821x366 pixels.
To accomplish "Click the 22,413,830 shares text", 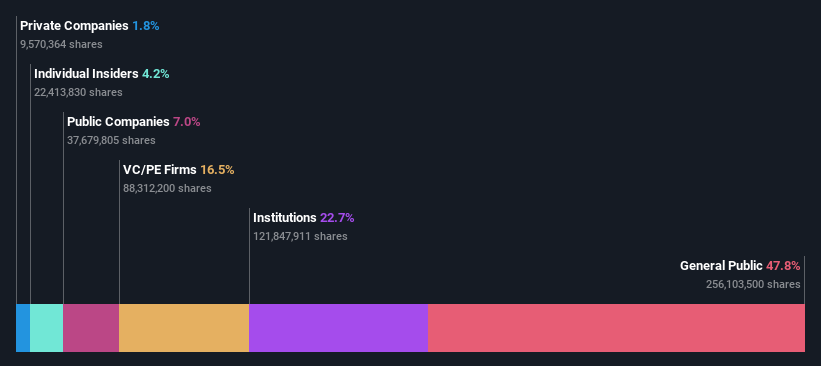I will click(x=79, y=93).
